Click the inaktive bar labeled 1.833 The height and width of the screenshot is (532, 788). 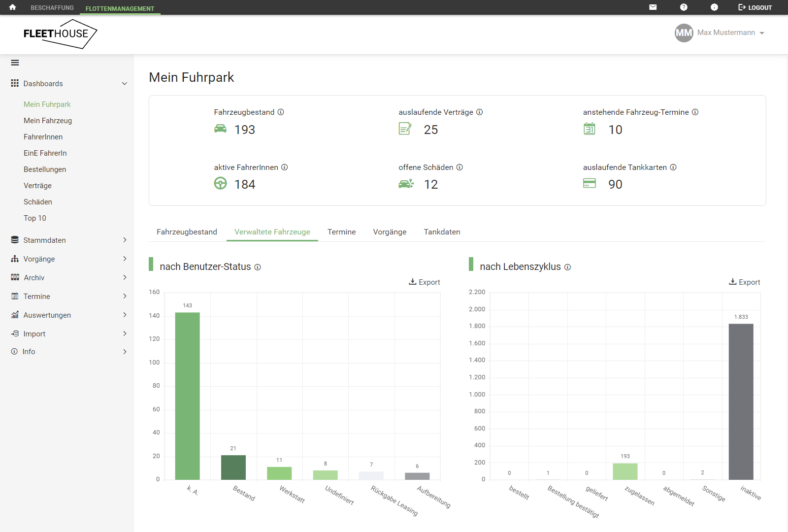pos(741,401)
